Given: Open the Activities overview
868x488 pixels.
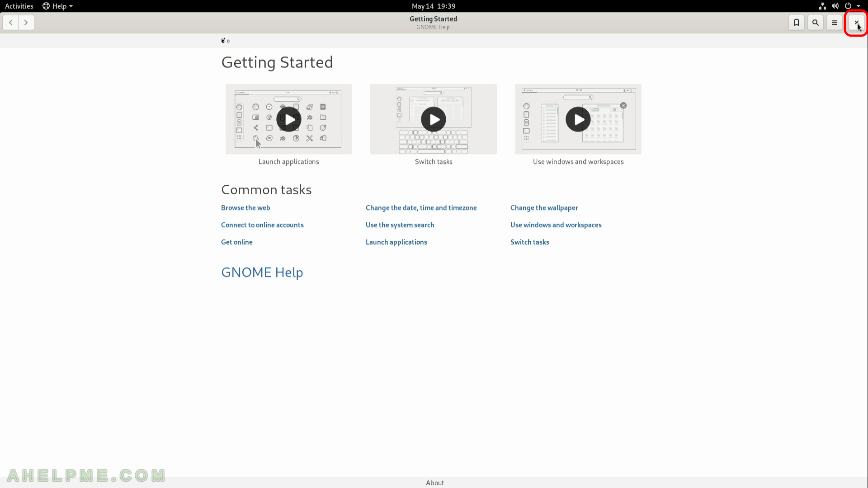Looking at the screenshot, I should coord(19,6).
